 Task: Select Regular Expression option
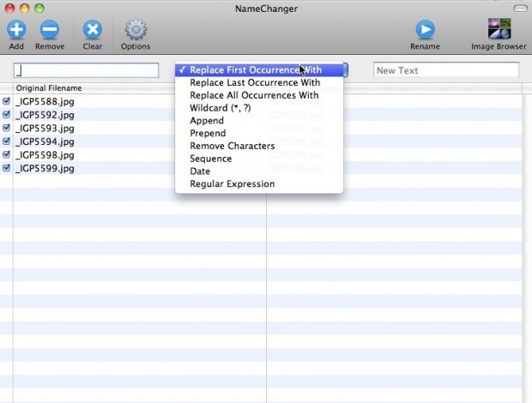[259, 183]
